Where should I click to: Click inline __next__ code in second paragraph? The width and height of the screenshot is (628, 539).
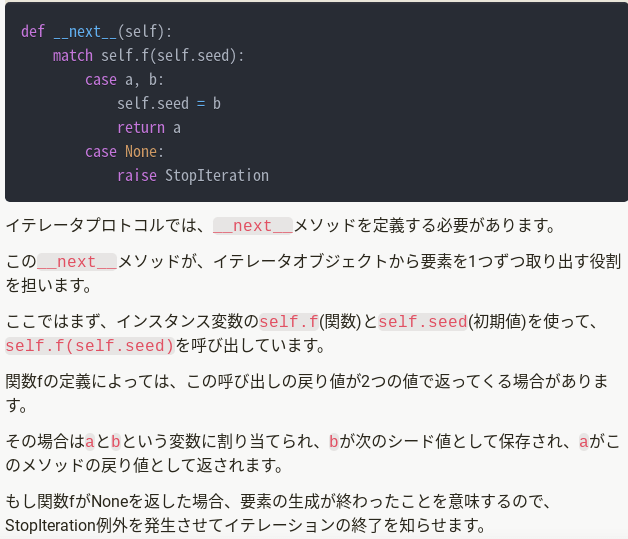(77, 262)
